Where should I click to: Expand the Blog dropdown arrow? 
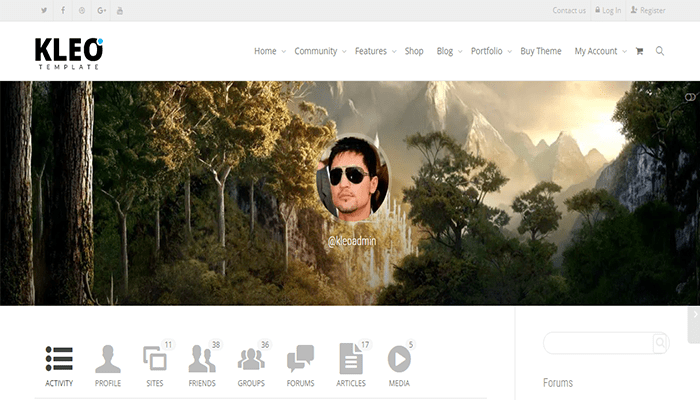tap(460, 52)
